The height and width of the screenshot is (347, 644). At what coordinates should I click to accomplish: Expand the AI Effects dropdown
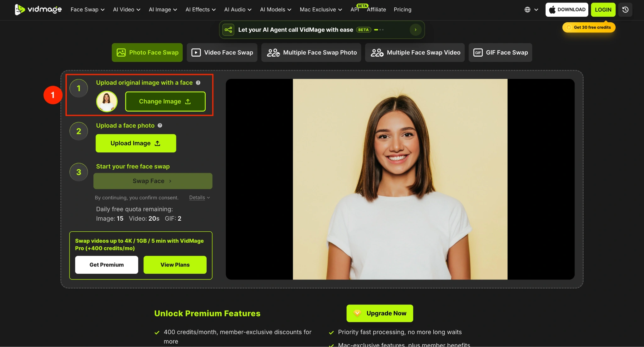(x=201, y=9)
